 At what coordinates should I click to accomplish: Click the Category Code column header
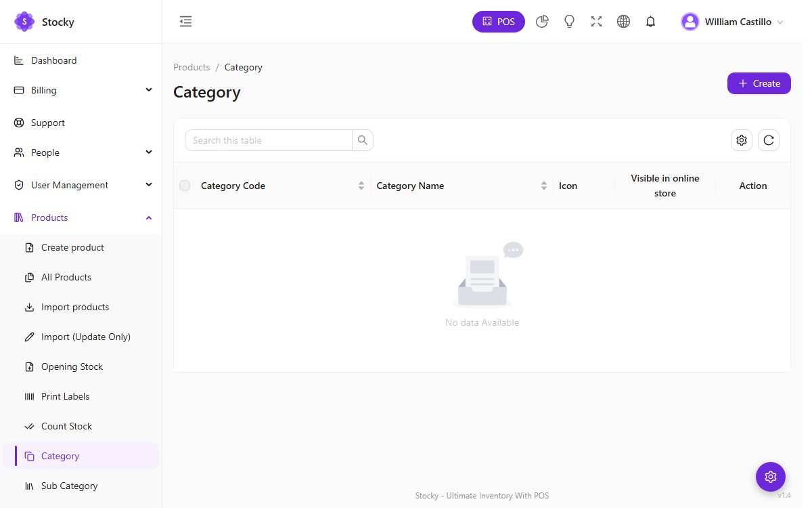click(x=233, y=186)
